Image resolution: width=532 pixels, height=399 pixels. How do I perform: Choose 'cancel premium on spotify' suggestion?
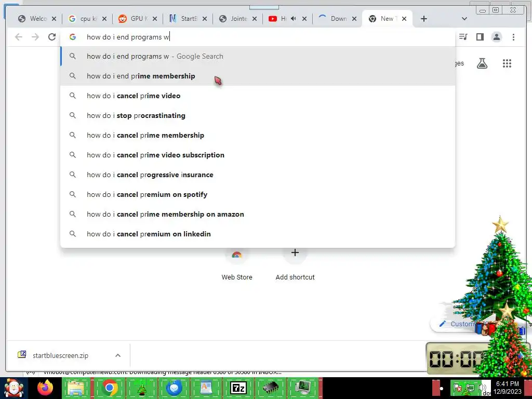click(x=258, y=194)
